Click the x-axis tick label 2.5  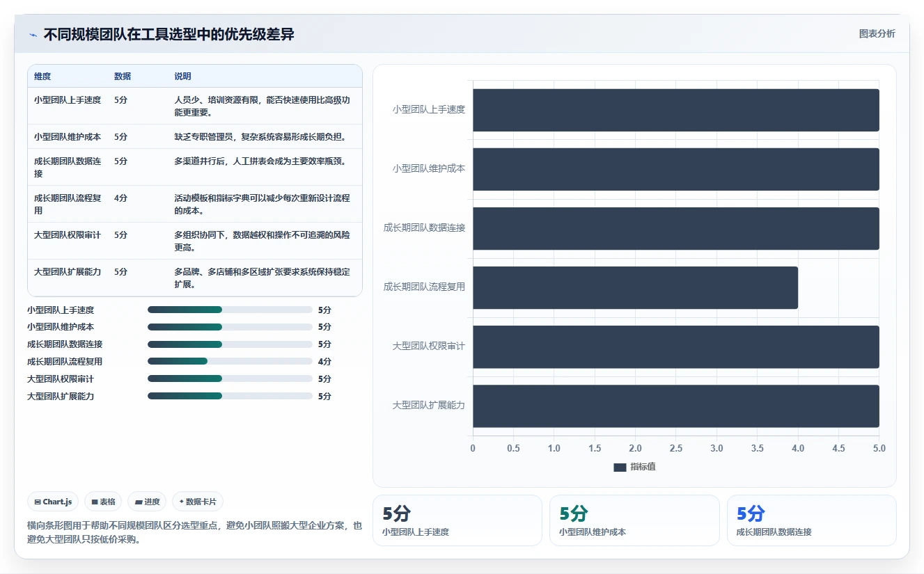coord(676,449)
